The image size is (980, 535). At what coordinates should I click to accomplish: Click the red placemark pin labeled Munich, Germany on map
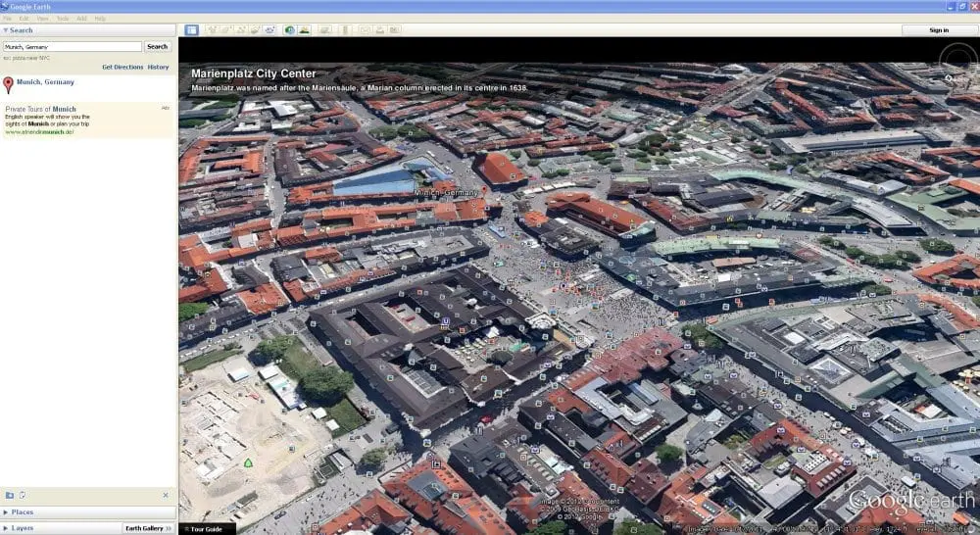pos(484,190)
